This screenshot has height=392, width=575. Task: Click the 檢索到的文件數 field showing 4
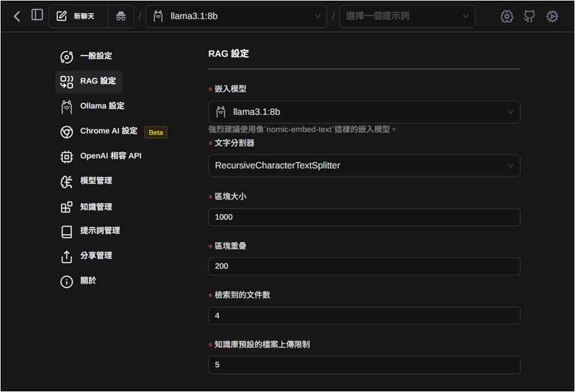(364, 316)
